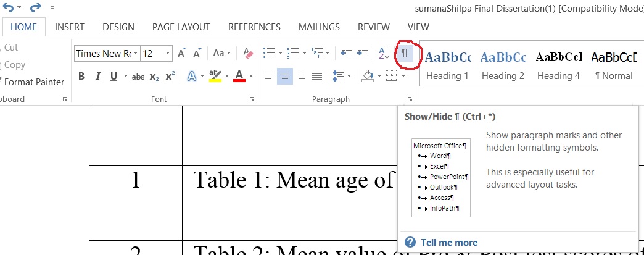The height and width of the screenshot is (255, 644).
Task: Toggle Strikethrough formatting
Action: click(x=138, y=77)
